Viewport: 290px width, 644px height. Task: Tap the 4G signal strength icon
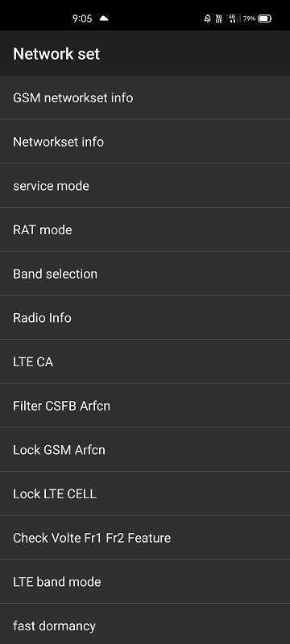(232, 19)
